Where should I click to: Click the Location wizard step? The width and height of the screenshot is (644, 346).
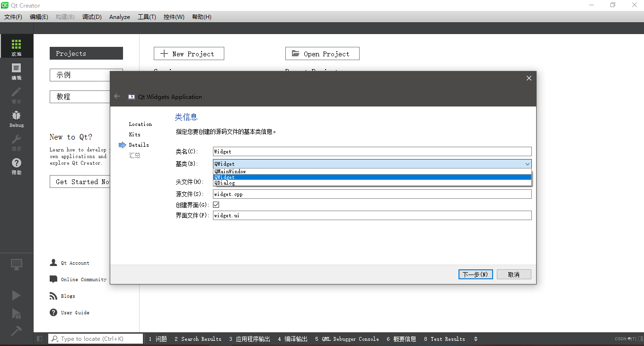click(x=140, y=124)
